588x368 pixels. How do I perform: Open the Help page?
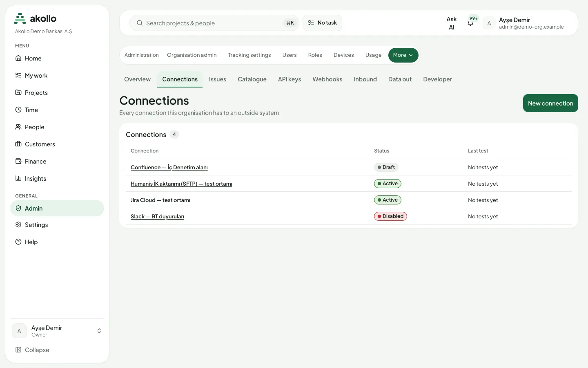coord(57,242)
